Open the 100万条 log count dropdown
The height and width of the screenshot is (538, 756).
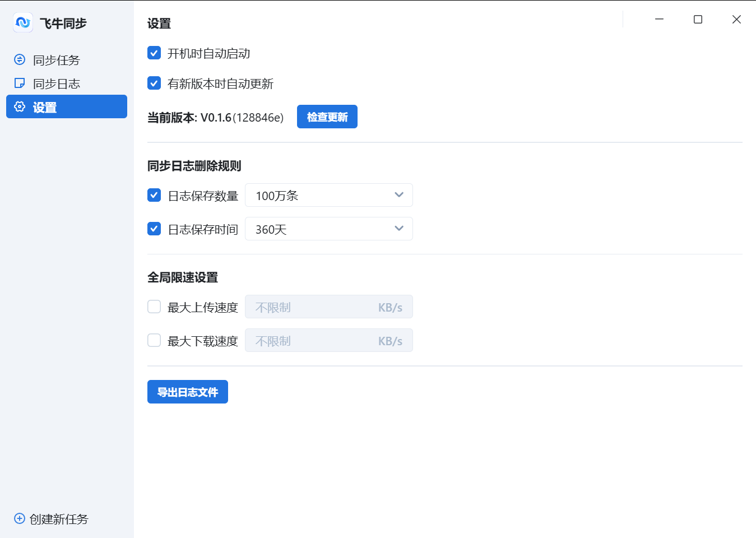coord(329,195)
